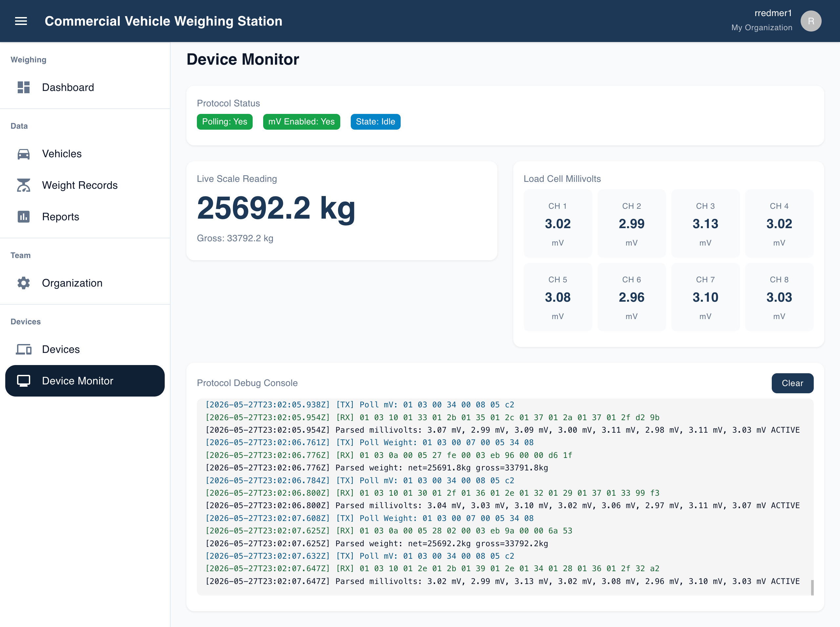The image size is (840, 627).
Task: Click the 23:02:07.647Z Parsed millivolts line
Action: point(502,581)
